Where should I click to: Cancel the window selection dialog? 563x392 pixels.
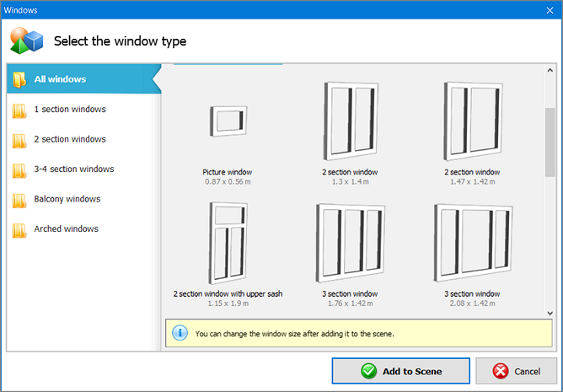517,371
